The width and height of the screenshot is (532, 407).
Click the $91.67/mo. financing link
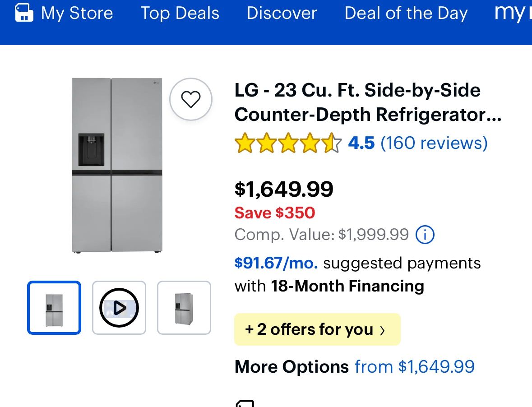click(x=276, y=263)
